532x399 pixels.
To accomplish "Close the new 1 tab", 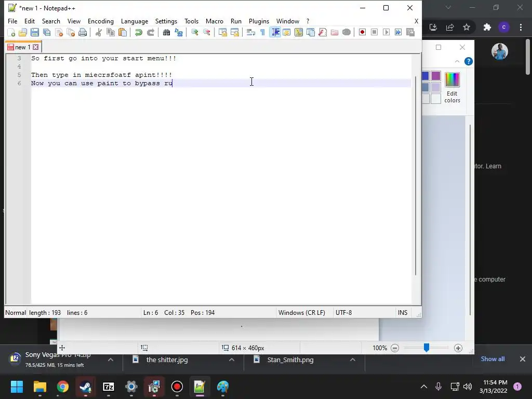I will coord(36,47).
